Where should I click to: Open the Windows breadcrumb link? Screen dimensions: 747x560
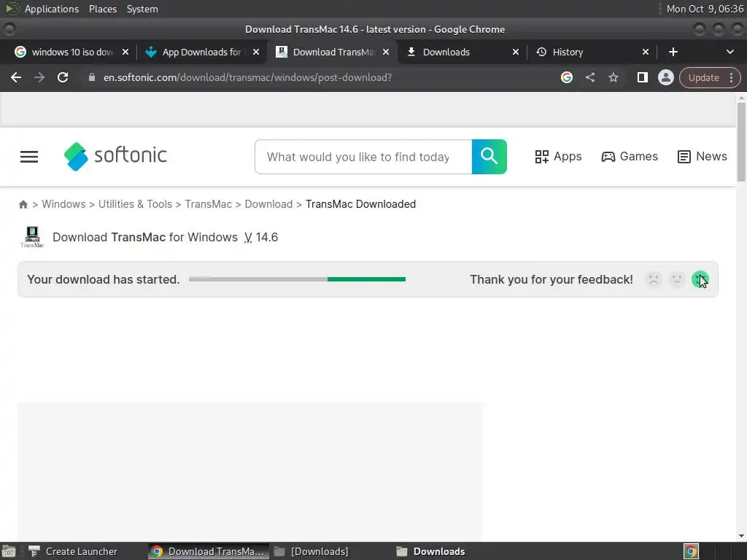tap(63, 204)
